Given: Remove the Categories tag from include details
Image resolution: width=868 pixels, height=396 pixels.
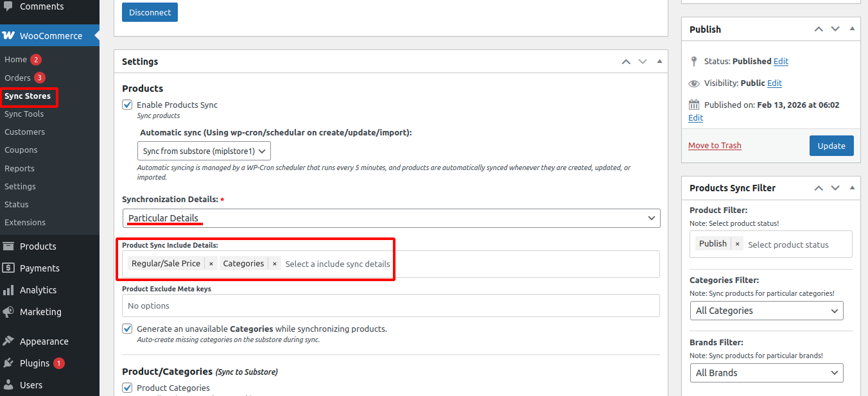Looking at the screenshot, I should (275, 264).
